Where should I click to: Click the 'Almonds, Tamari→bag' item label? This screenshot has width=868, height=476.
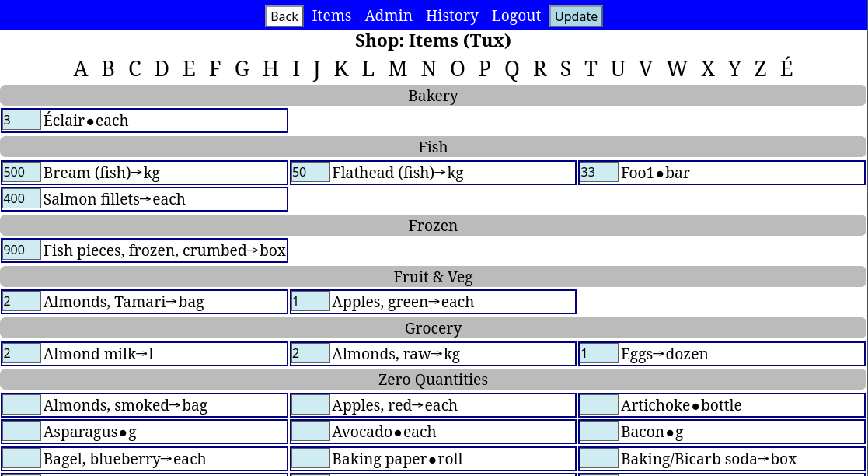coord(124,302)
